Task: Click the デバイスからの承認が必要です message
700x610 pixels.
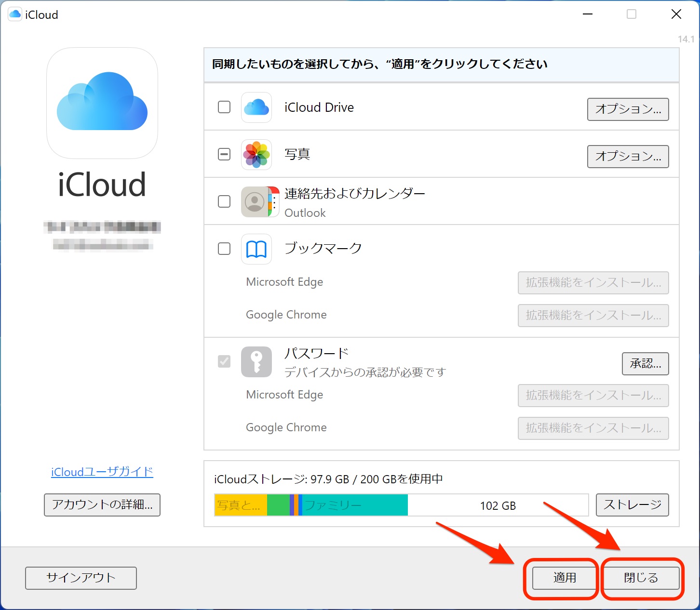Action: point(365,372)
